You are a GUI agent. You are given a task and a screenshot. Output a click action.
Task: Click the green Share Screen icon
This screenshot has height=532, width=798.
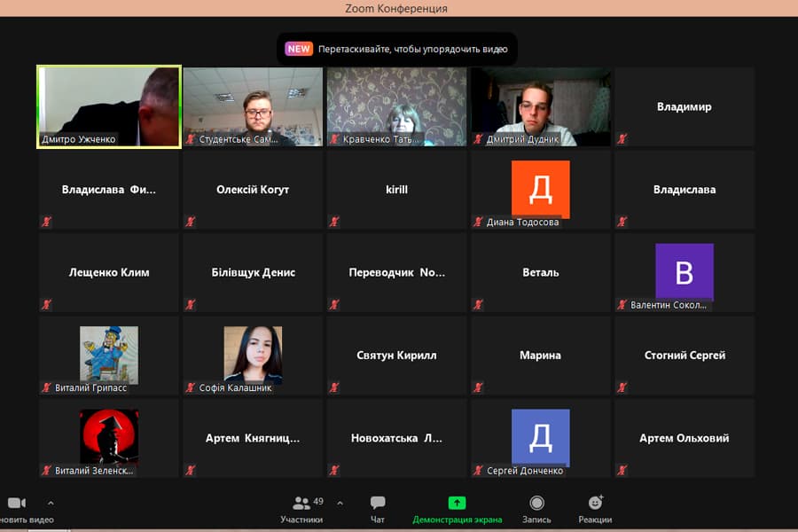[x=457, y=503]
